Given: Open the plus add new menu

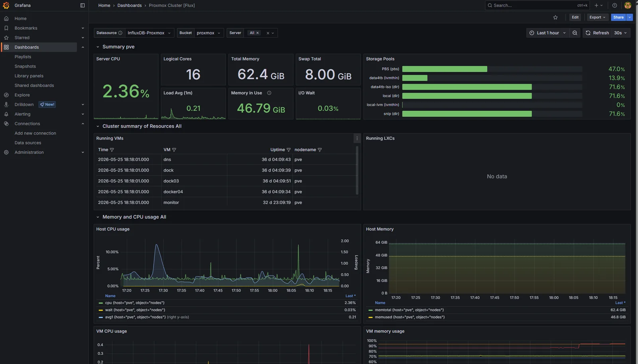Looking at the screenshot, I should [x=599, y=6].
